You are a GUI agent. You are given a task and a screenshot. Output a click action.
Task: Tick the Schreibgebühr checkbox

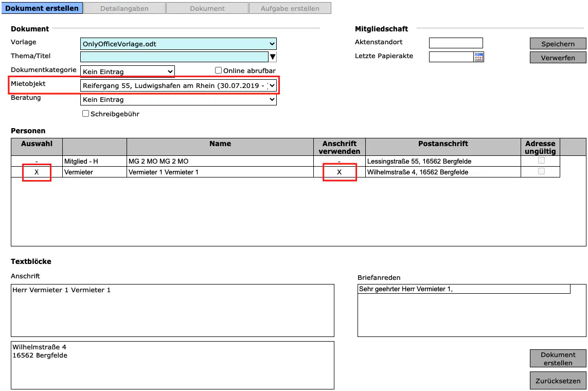pyautogui.click(x=85, y=114)
